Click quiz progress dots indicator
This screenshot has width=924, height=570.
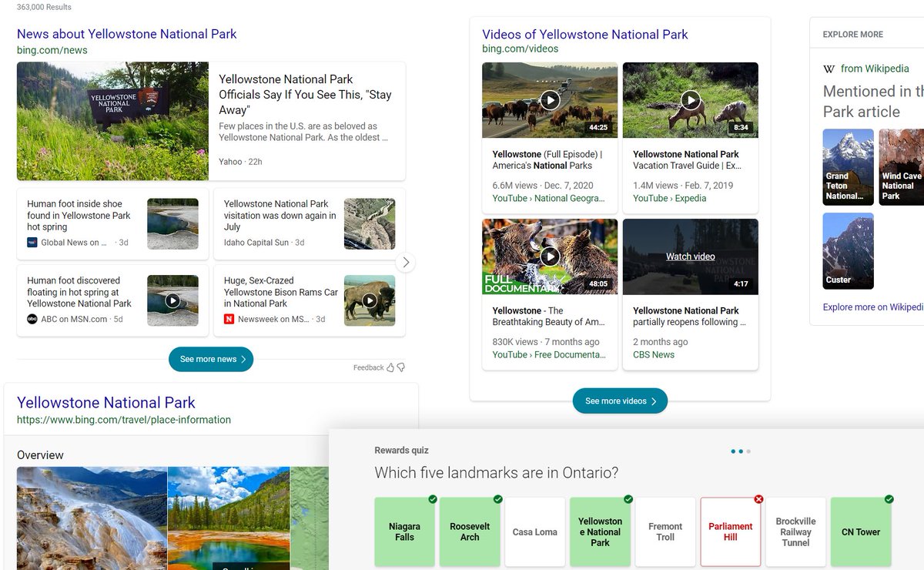(741, 451)
